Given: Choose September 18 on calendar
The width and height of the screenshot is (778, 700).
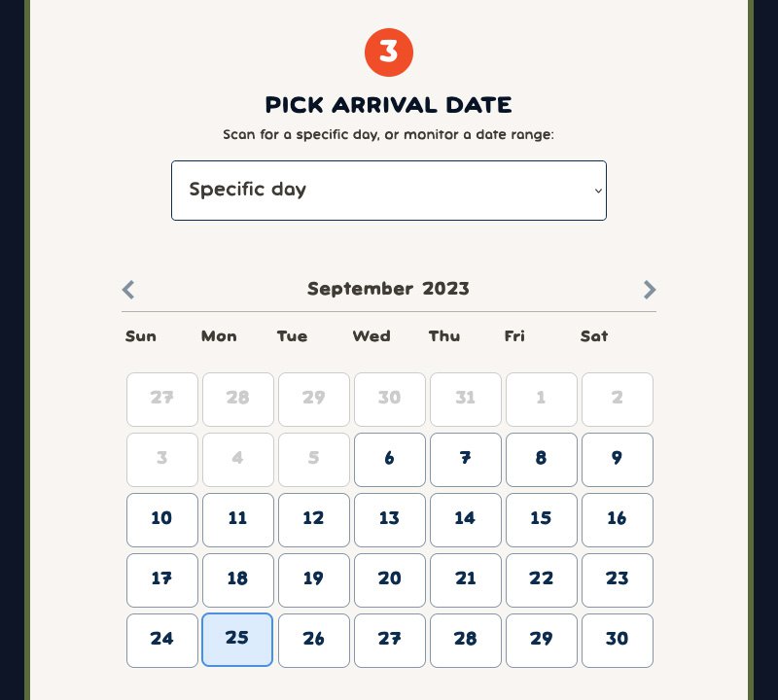Looking at the screenshot, I should [x=238, y=580].
